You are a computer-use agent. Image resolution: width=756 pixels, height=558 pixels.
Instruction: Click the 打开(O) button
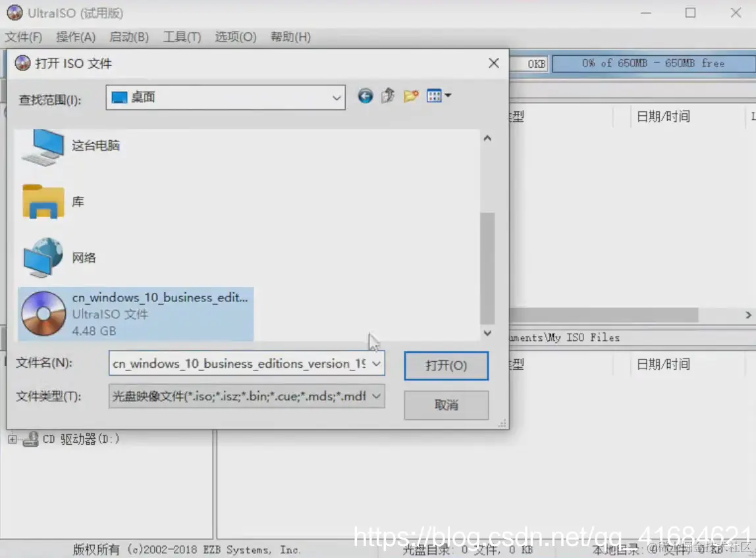pos(446,366)
